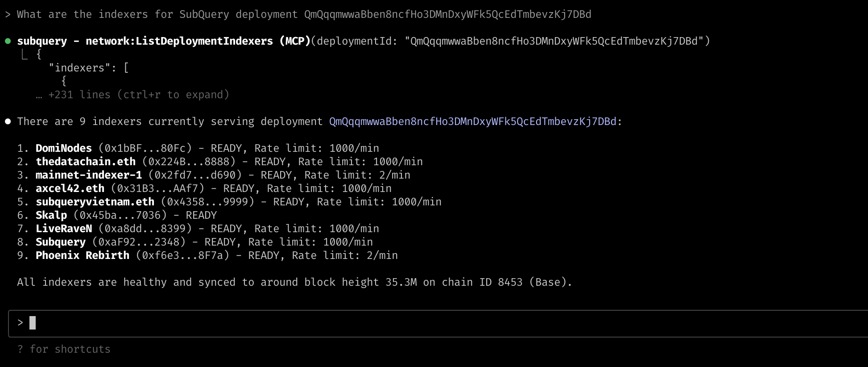Click the address '(0x224B...8888)'
This screenshot has height=367, width=868.
[x=189, y=162]
